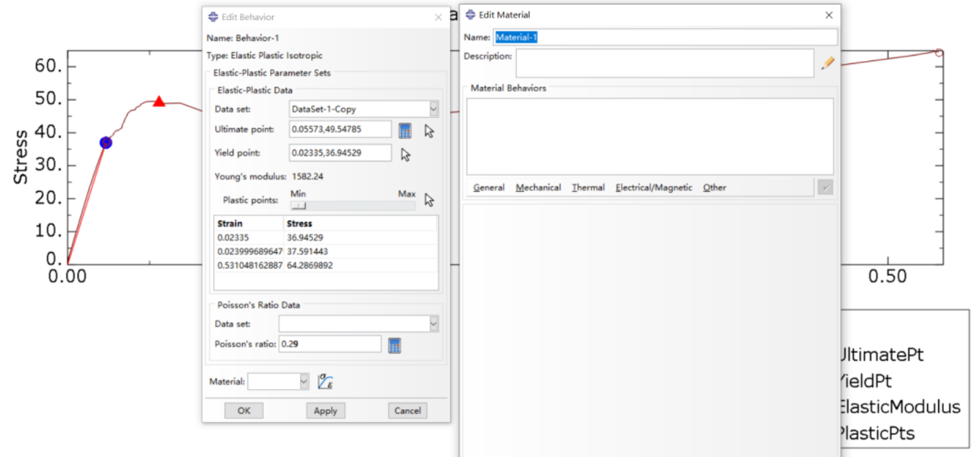Click the Apply button

(326, 410)
